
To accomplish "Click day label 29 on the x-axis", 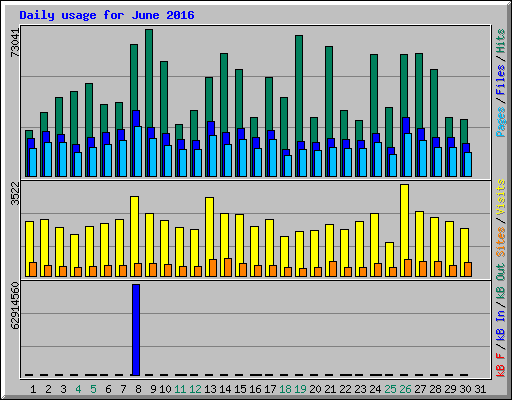I will pyautogui.click(x=450, y=389).
